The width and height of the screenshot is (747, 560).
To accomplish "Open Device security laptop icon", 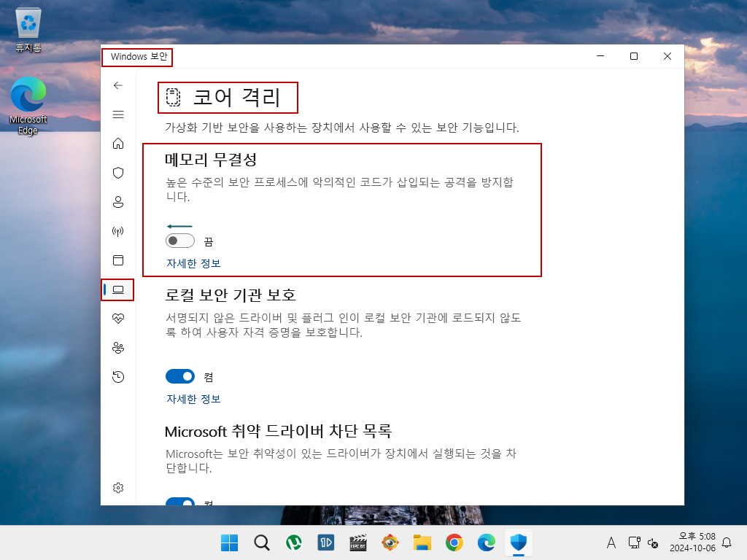I will click(x=118, y=289).
